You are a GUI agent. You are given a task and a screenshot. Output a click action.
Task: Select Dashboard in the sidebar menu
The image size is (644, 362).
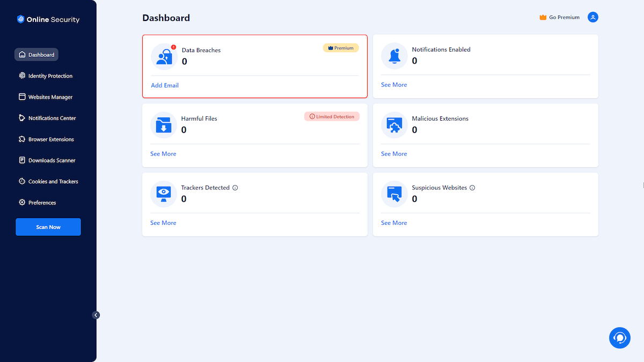36,54
